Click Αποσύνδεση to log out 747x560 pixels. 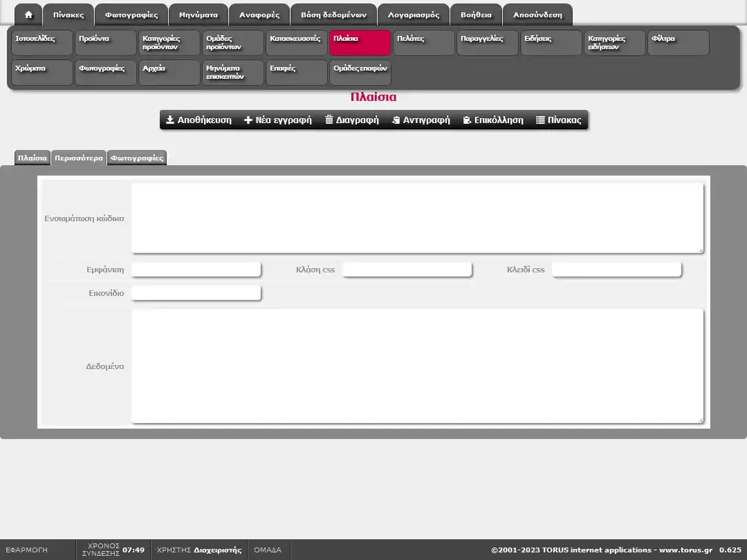point(537,15)
